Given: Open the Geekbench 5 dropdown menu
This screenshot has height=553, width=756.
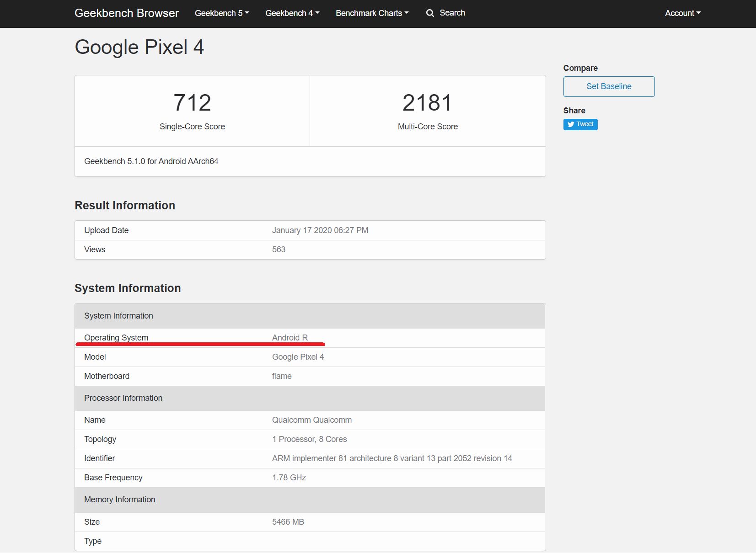Looking at the screenshot, I should [222, 13].
